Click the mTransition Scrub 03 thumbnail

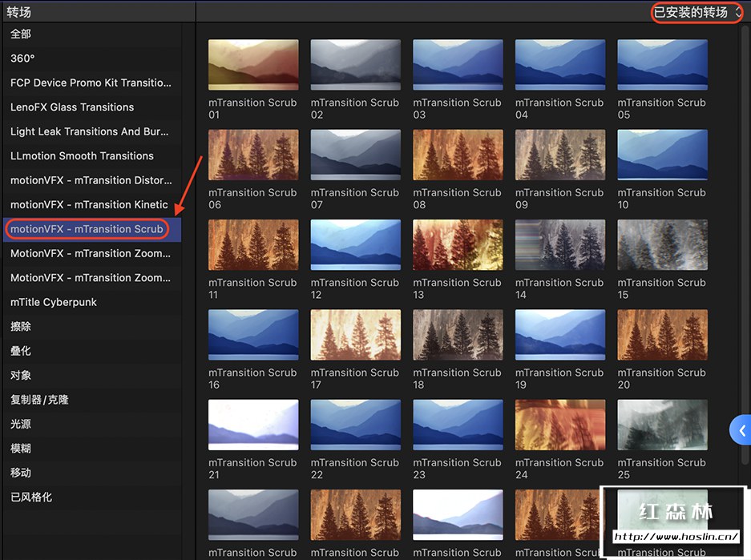pos(458,65)
